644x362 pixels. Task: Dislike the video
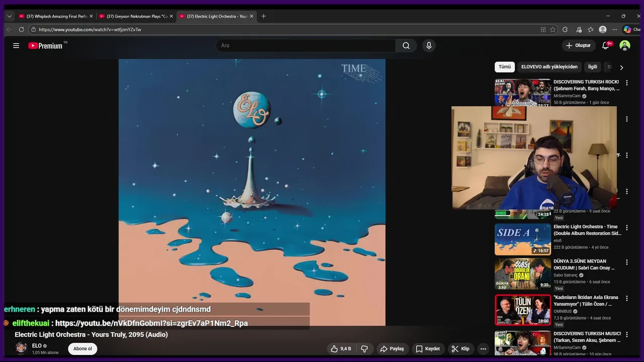tap(364, 348)
